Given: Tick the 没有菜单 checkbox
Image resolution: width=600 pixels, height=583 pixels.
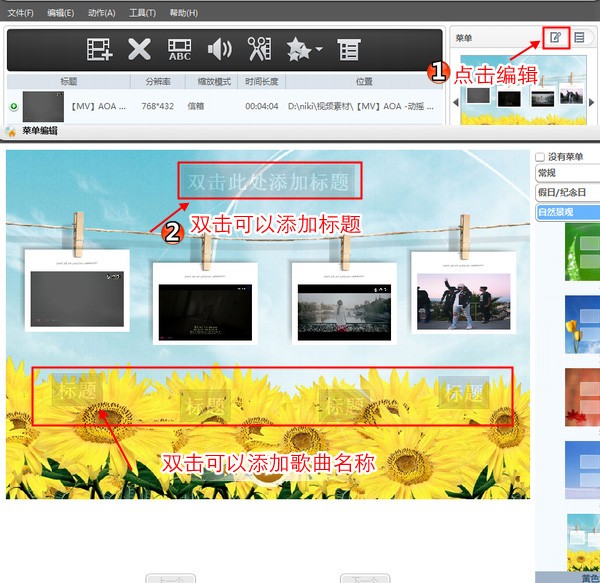Looking at the screenshot, I should (x=540, y=157).
